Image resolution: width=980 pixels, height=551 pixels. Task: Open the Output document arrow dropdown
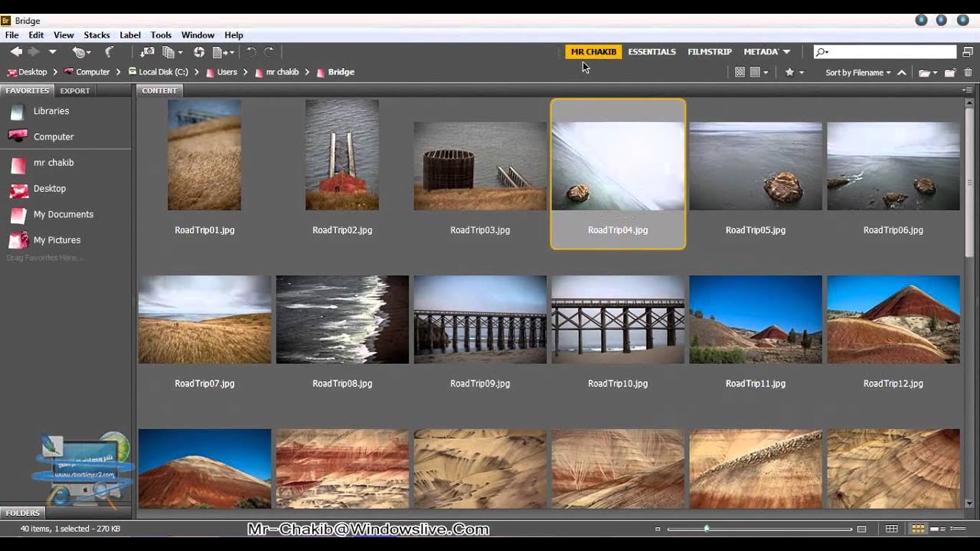tap(223, 52)
